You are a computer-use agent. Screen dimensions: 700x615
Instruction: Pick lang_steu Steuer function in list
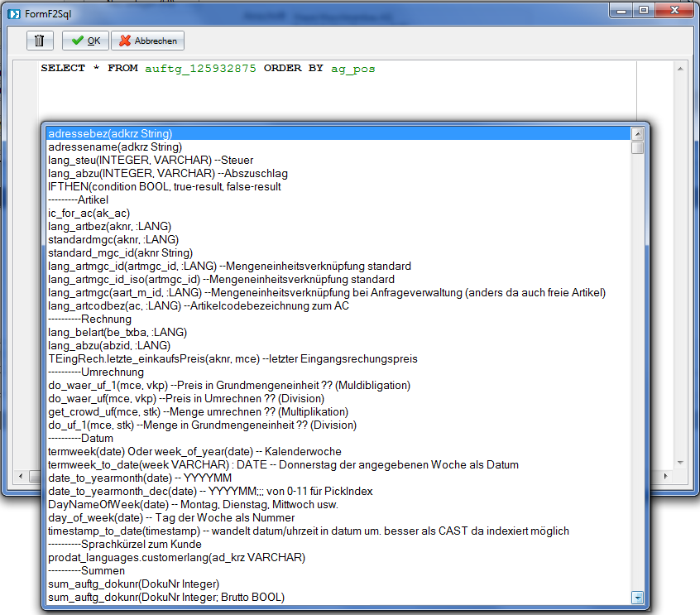click(151, 160)
